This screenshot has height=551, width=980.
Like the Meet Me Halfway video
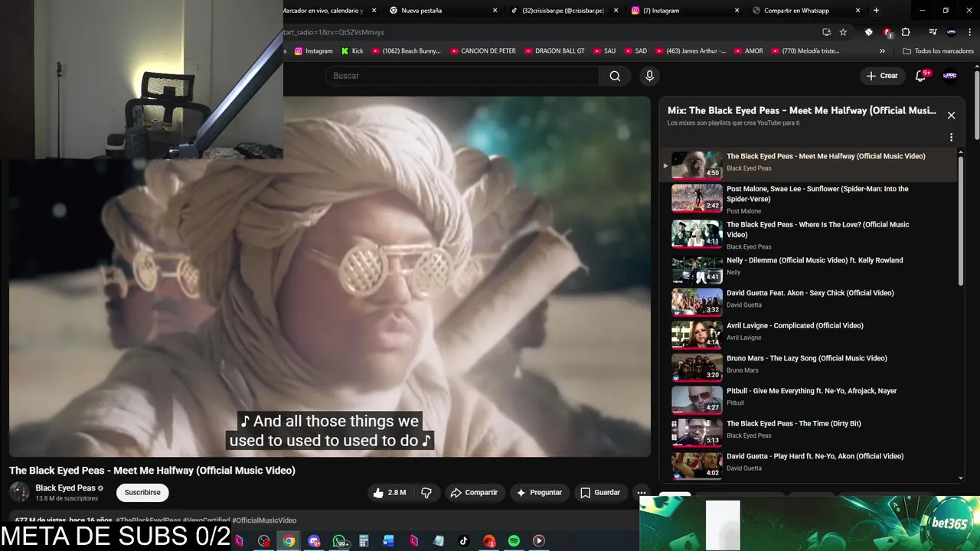(390, 493)
